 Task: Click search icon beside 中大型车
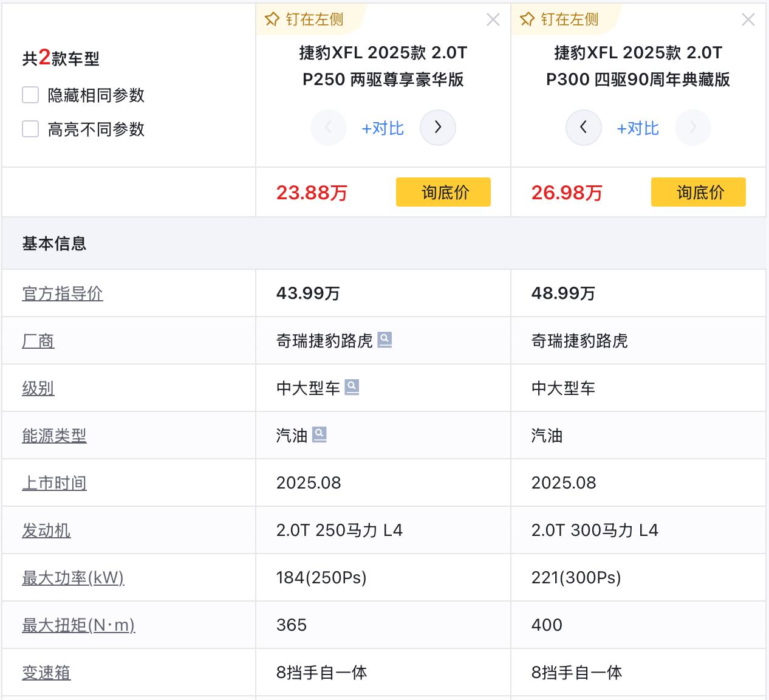tap(352, 386)
